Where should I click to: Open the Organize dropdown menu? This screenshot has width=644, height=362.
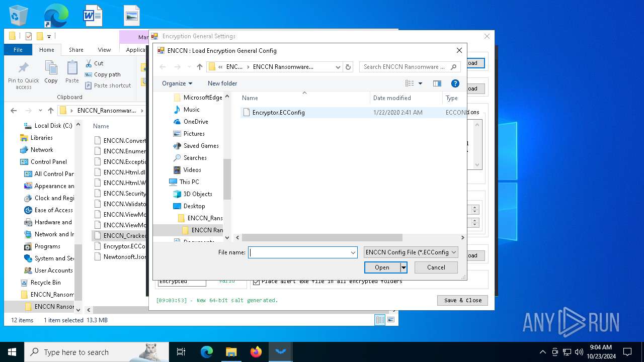tap(177, 83)
